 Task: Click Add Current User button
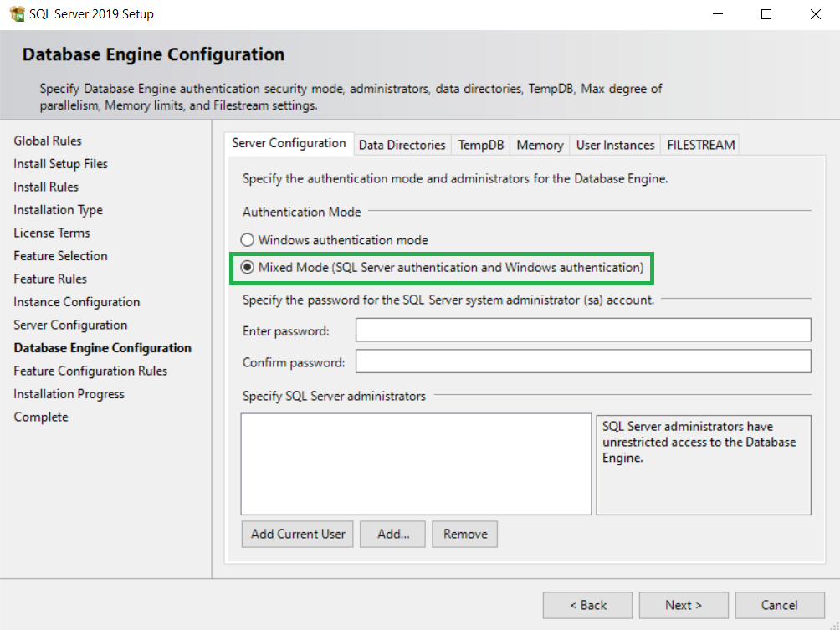click(297, 534)
